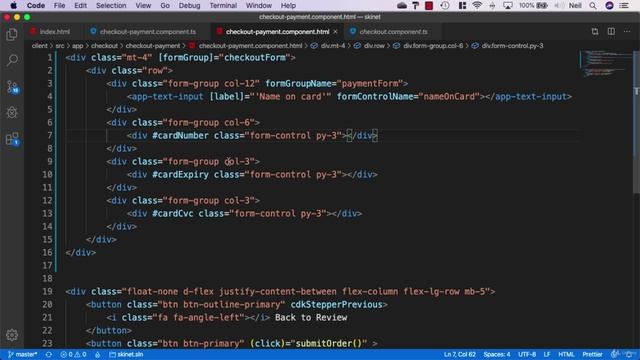The image size is (640, 360).
Task: Click line number 7 in the gutter
Action: click(x=49, y=136)
